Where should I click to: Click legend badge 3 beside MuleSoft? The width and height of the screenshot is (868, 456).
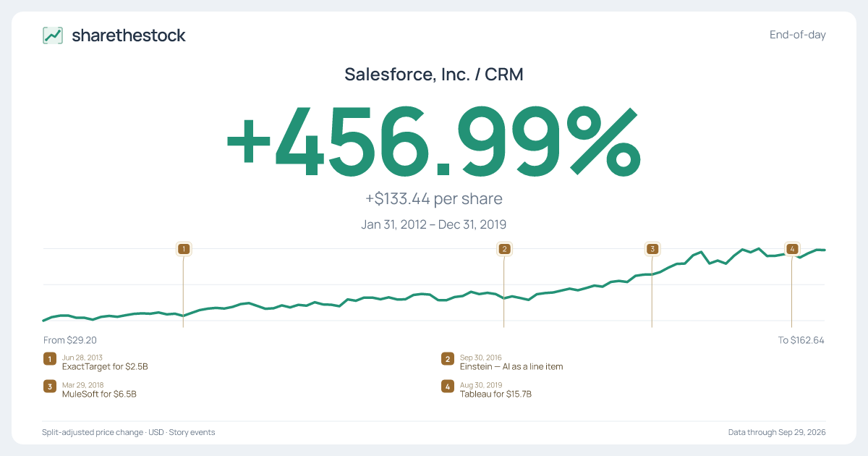pyautogui.click(x=49, y=387)
